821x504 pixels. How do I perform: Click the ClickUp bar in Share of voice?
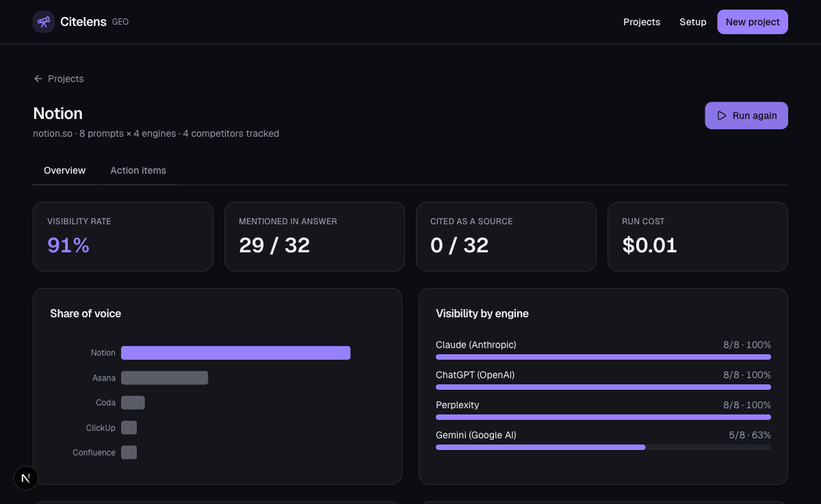[x=129, y=427]
